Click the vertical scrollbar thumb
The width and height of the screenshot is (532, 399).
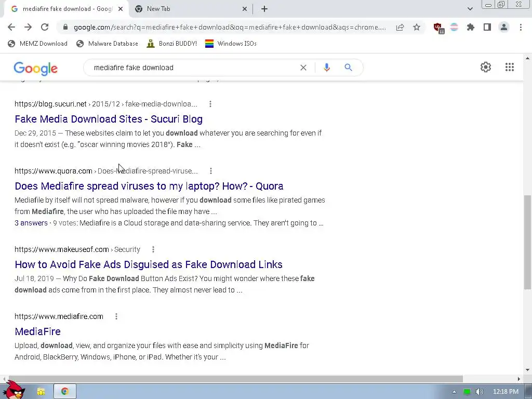pos(528,242)
